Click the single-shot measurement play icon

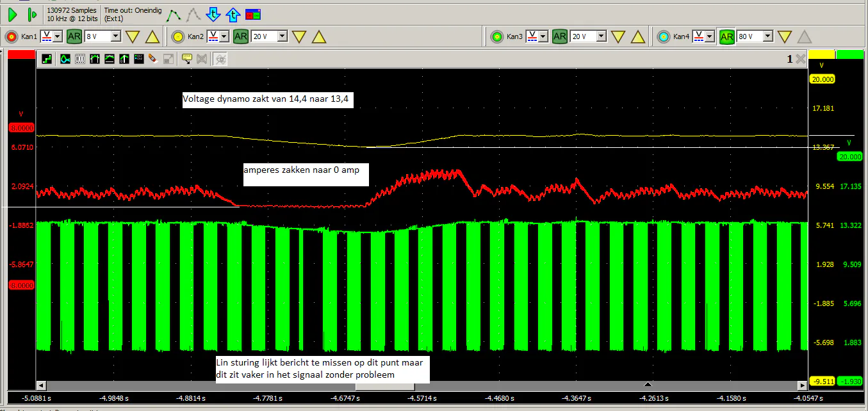(33, 14)
